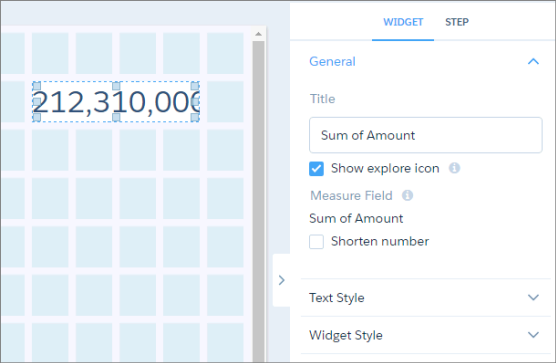Collapse the properties panel with arrow handle
556x363 pixels.
coord(282,280)
